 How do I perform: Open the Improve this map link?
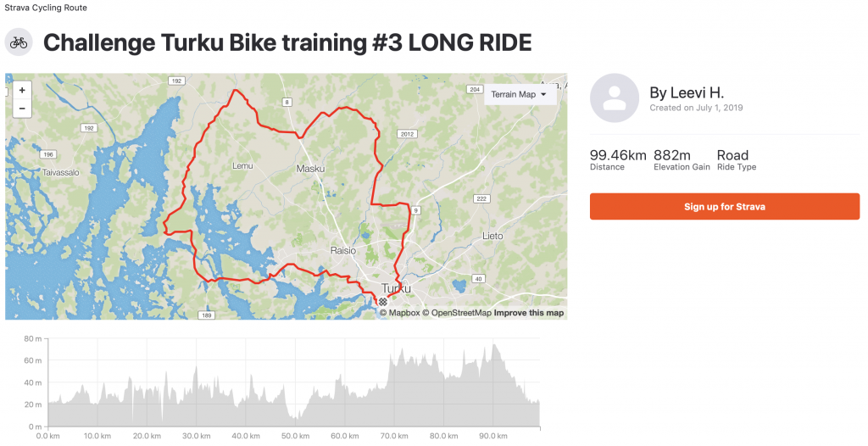tap(529, 313)
